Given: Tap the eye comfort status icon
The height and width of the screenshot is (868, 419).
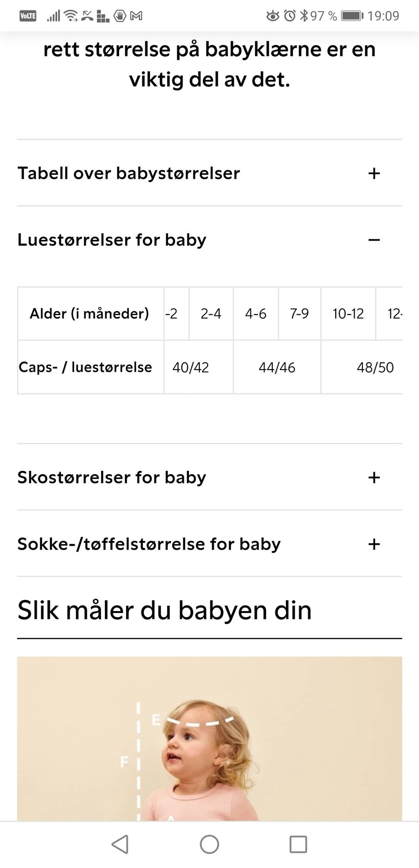Looking at the screenshot, I should point(273,16).
